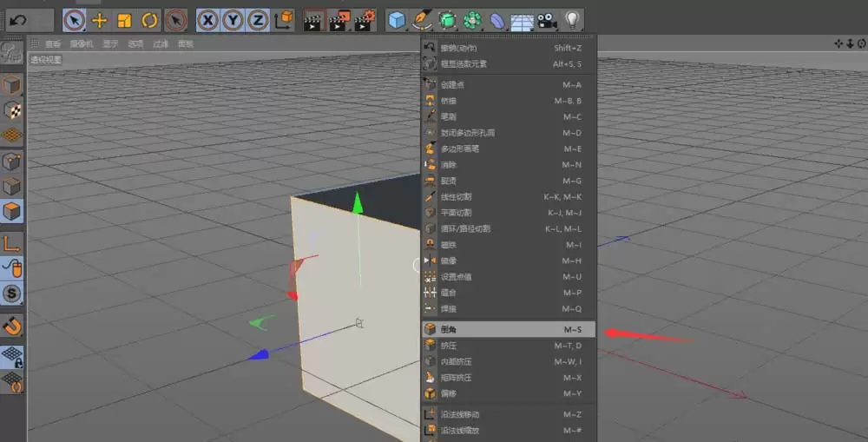Switch to Texture mode checkered cube icon
Screen dimensions: 868x442
click(11, 110)
